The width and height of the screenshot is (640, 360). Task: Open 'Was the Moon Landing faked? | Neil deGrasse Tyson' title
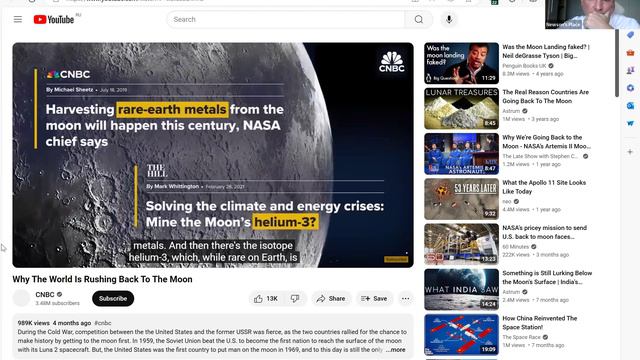click(546, 51)
